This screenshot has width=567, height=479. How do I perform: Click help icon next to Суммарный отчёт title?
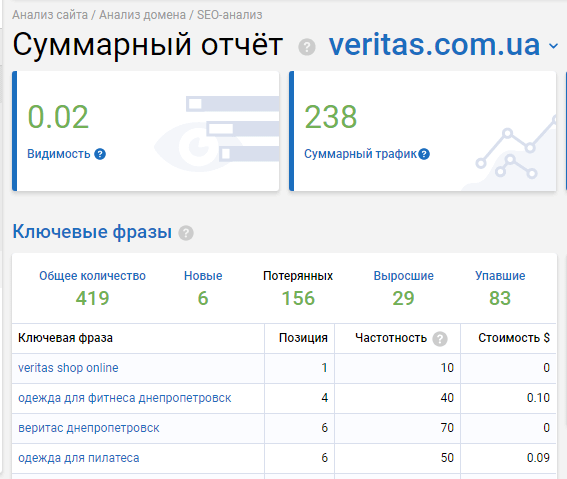click(307, 47)
